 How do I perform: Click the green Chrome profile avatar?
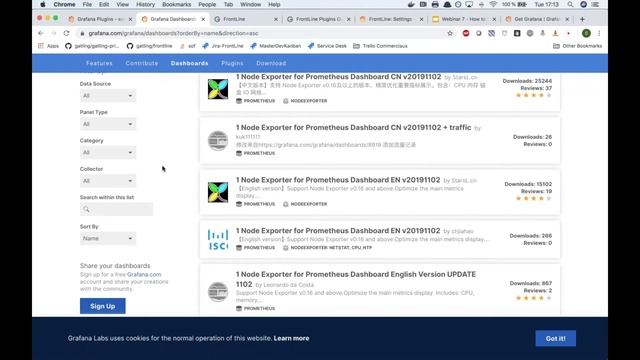tap(586, 33)
